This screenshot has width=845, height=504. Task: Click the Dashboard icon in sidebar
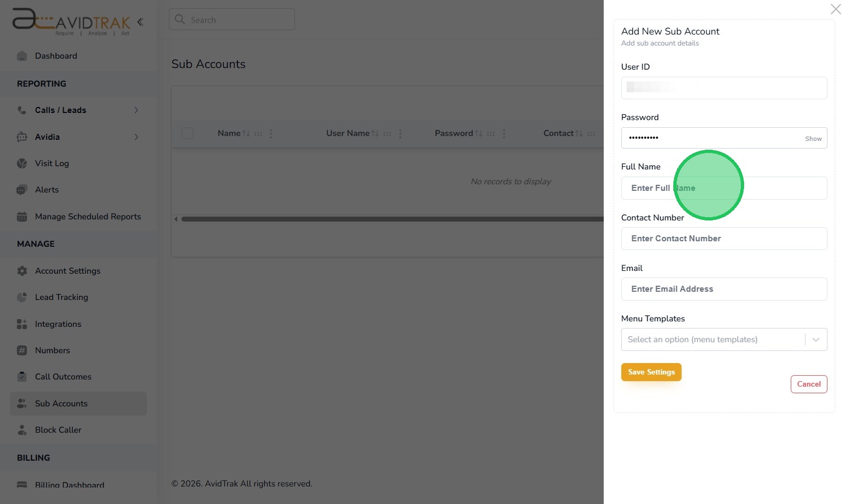22,56
